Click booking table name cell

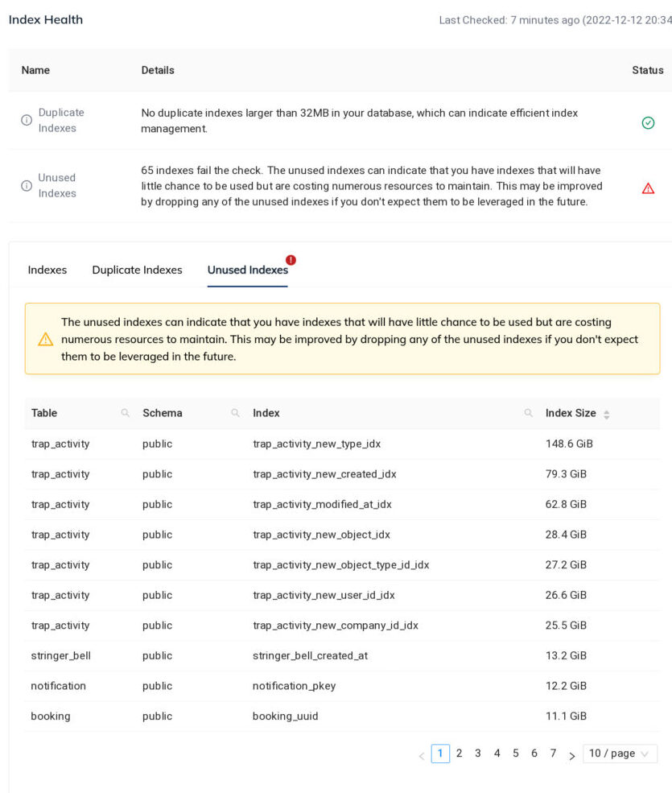(x=51, y=717)
